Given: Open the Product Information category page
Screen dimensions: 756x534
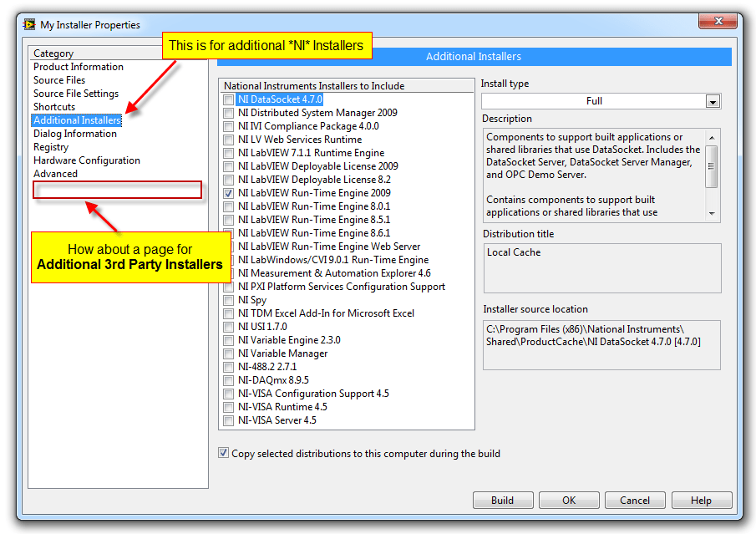Looking at the screenshot, I should (x=78, y=66).
